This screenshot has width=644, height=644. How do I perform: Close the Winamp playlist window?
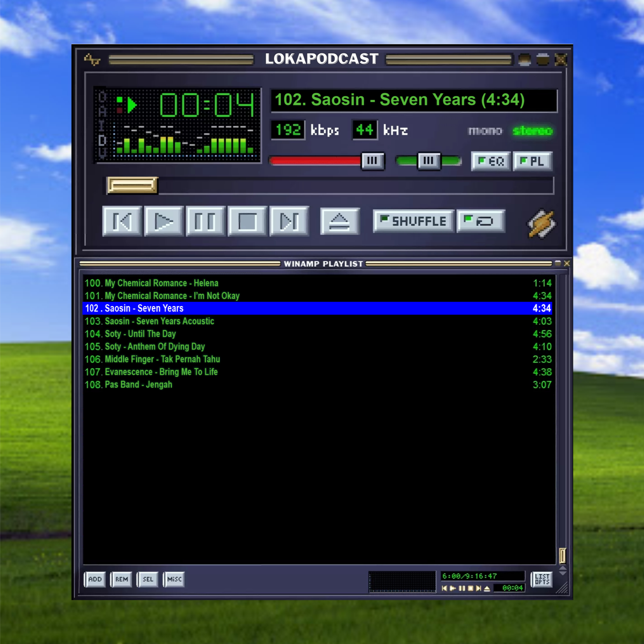tap(567, 263)
